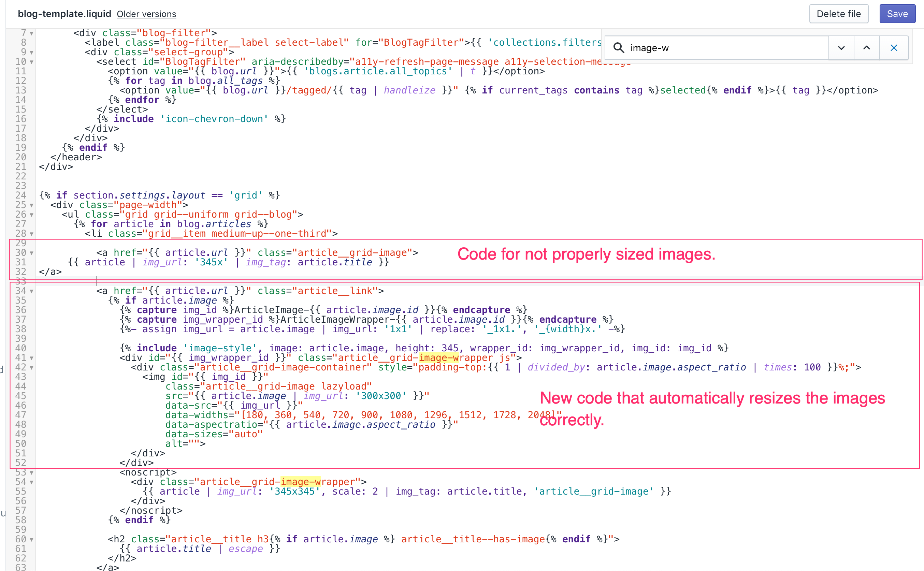The image size is (924, 571).
Task: Fold the anchor tag at line 30
Action: (x=32, y=253)
